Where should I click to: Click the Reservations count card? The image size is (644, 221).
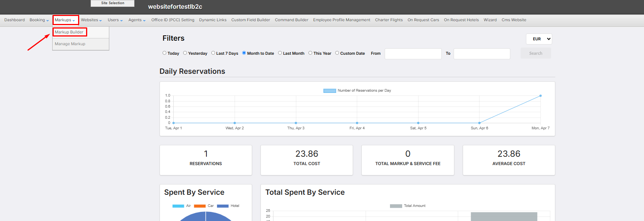(206, 160)
